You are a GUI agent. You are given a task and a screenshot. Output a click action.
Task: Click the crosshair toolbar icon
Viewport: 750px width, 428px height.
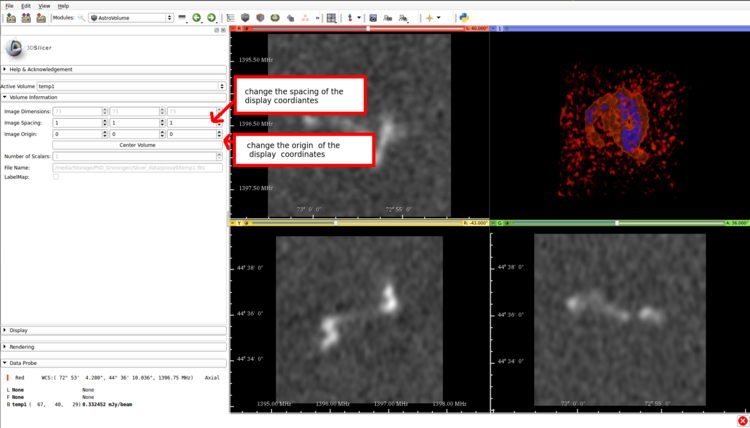coord(429,18)
